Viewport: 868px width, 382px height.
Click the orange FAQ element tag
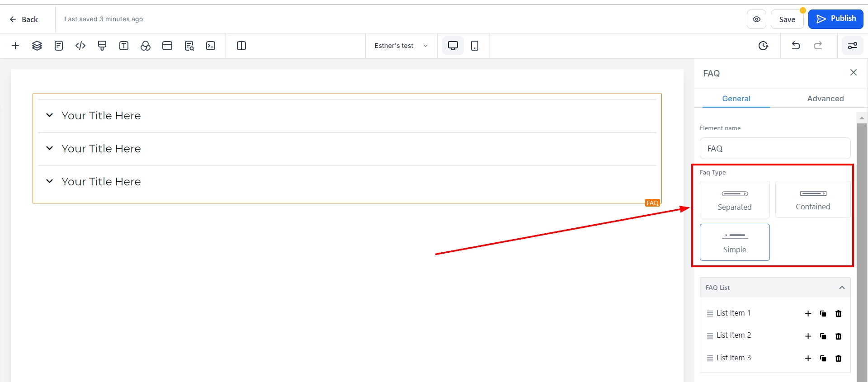click(x=652, y=203)
